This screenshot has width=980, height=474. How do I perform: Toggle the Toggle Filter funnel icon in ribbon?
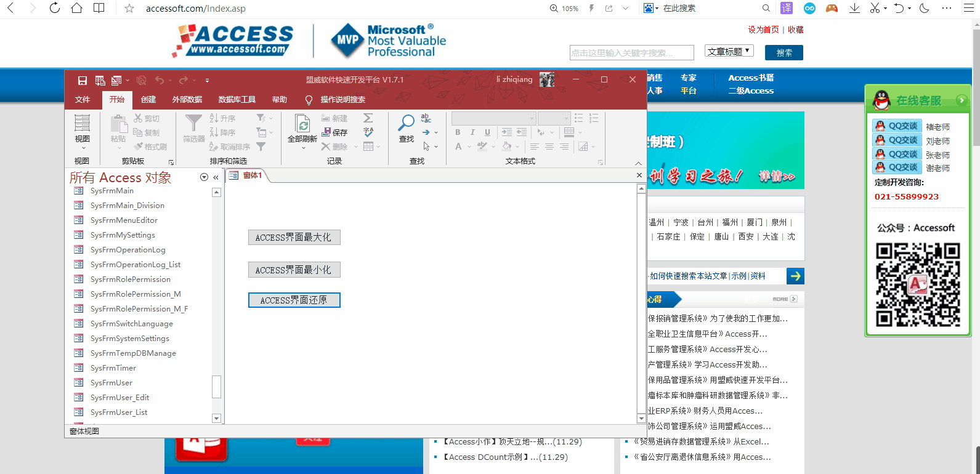click(x=261, y=147)
